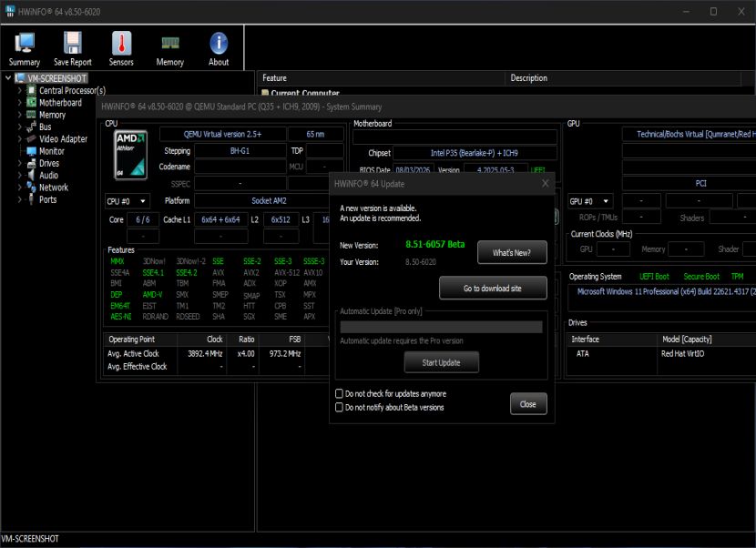This screenshot has width=756, height=548.
Task: Close the HWiNFO 64 Update dialog
Action: [546, 184]
